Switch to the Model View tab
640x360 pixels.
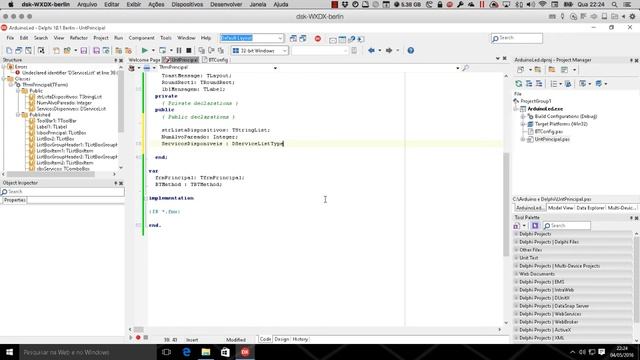560,208
